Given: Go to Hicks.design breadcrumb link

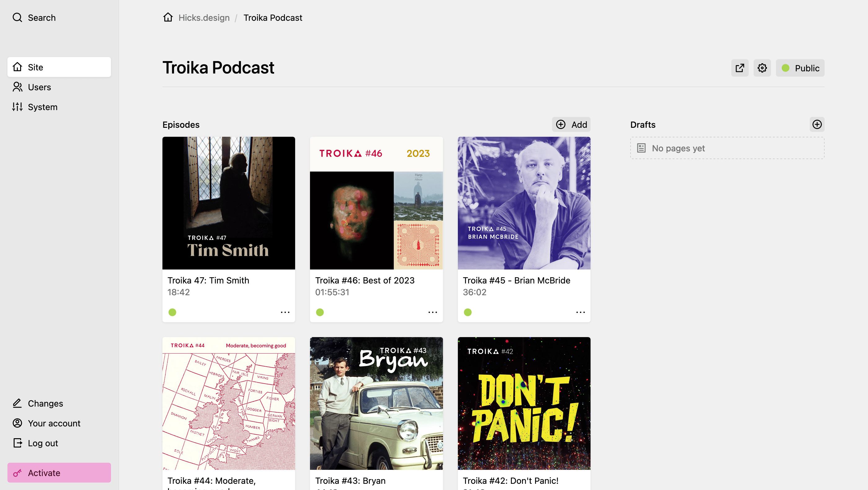Looking at the screenshot, I should 204,18.
